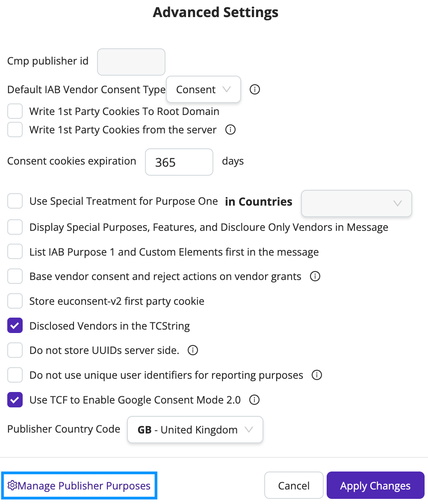428x504 pixels.
Task: Click info icon next to Write 1st Party Cookies from the server
Action: 230,130
